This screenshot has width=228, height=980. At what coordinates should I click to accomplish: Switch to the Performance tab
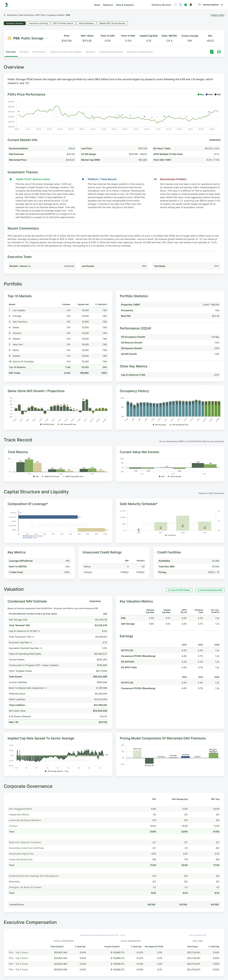point(39,52)
